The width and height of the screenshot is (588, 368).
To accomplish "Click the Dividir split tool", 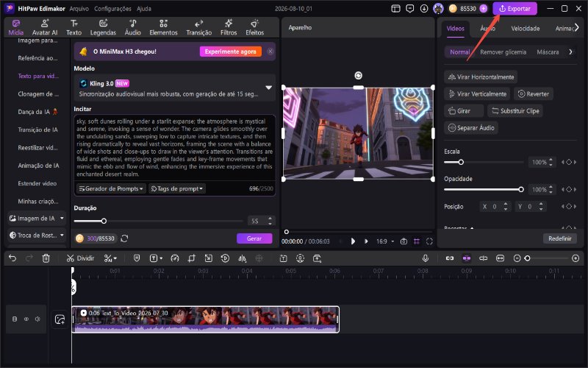I will 80,258.
